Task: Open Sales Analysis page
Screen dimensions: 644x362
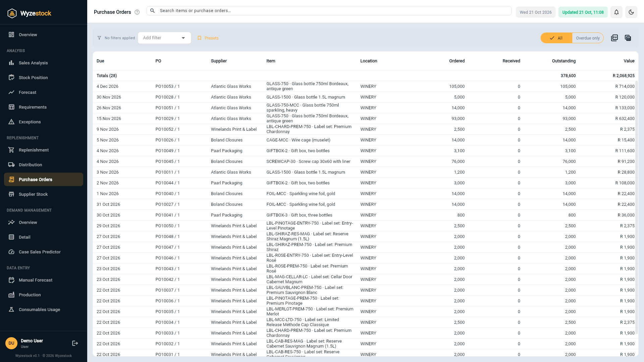Action: pyautogui.click(x=44, y=63)
